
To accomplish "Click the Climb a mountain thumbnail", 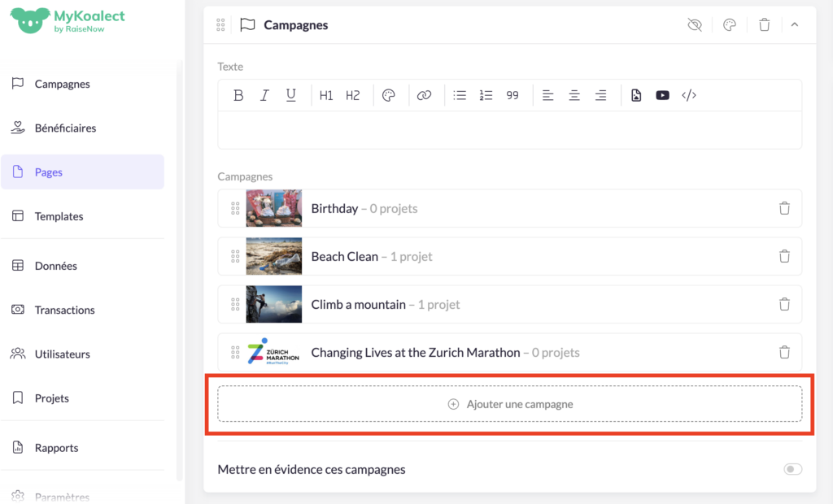I will pos(274,304).
